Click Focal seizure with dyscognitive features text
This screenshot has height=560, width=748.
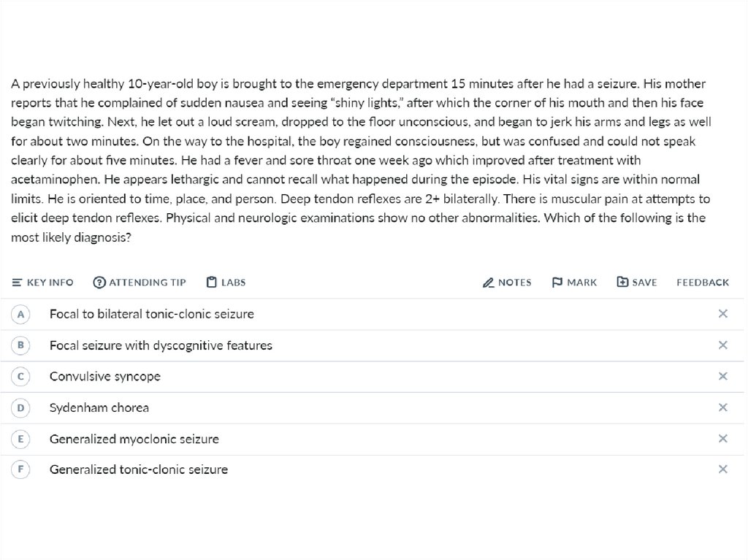[161, 345]
